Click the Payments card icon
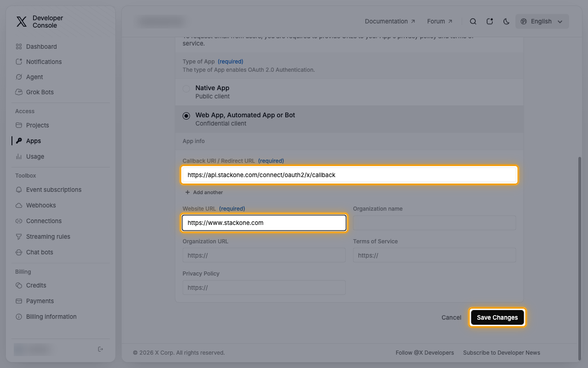 19,301
